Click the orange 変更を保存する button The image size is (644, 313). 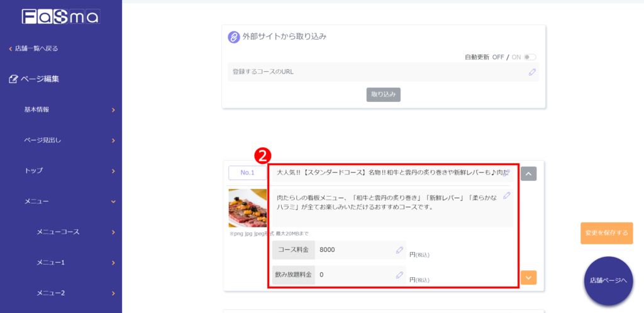[606, 233]
